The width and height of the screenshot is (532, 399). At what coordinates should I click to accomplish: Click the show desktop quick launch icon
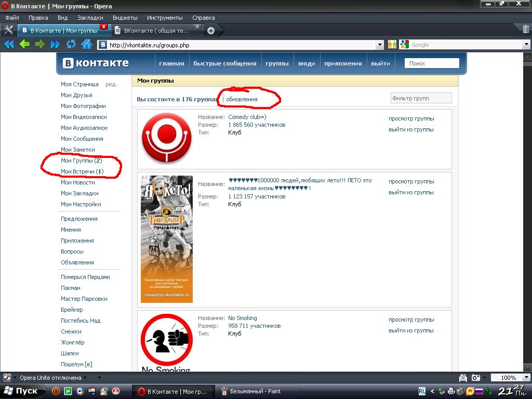pos(91,391)
